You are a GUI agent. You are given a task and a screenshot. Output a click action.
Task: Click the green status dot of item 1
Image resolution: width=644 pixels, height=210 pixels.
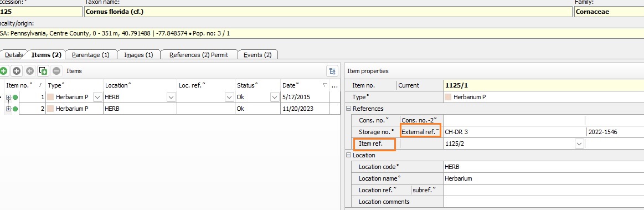[x=15, y=98]
